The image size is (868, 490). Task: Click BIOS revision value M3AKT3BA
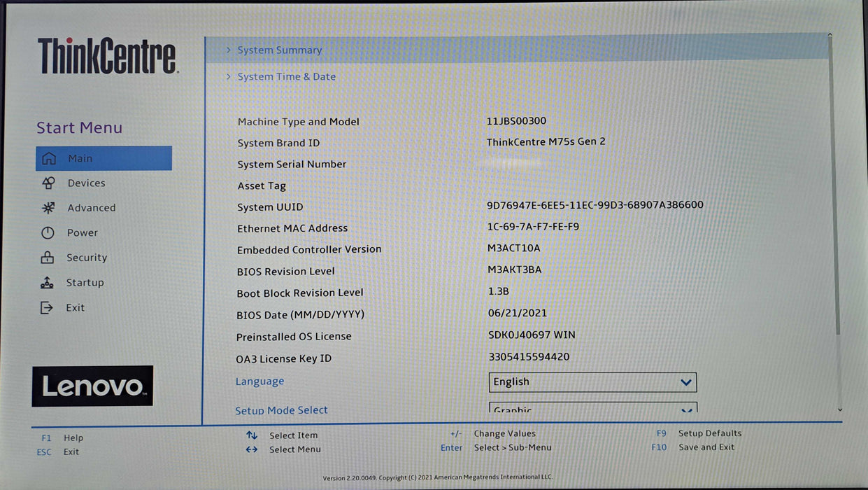515,269
